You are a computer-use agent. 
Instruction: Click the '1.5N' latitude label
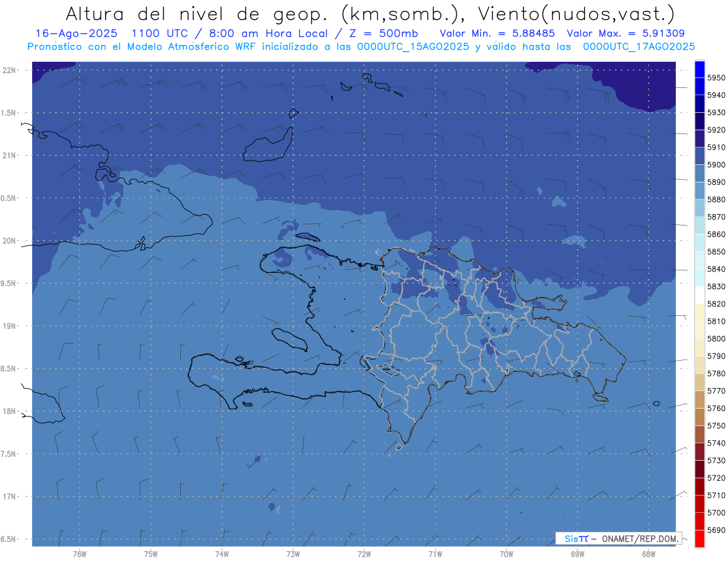coord(9,113)
